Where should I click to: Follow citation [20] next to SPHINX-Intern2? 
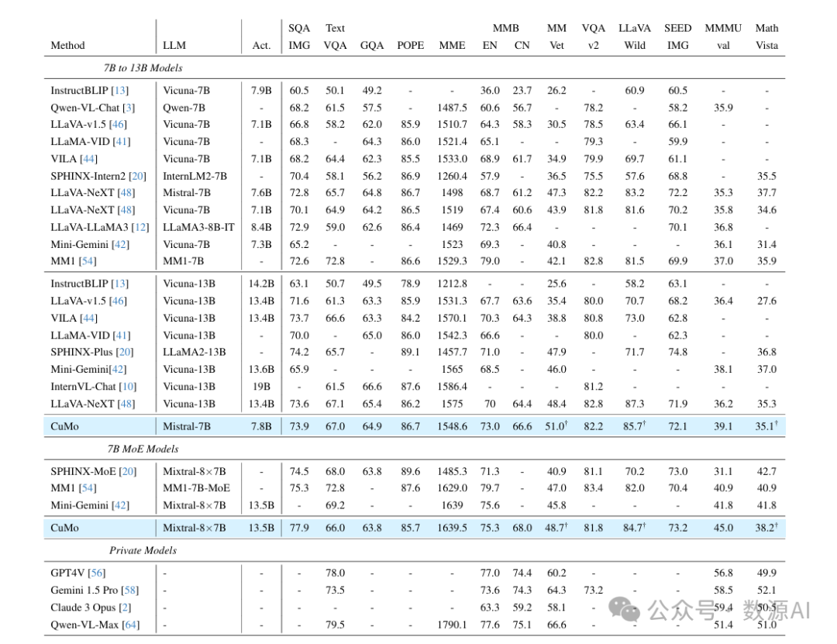(x=137, y=176)
